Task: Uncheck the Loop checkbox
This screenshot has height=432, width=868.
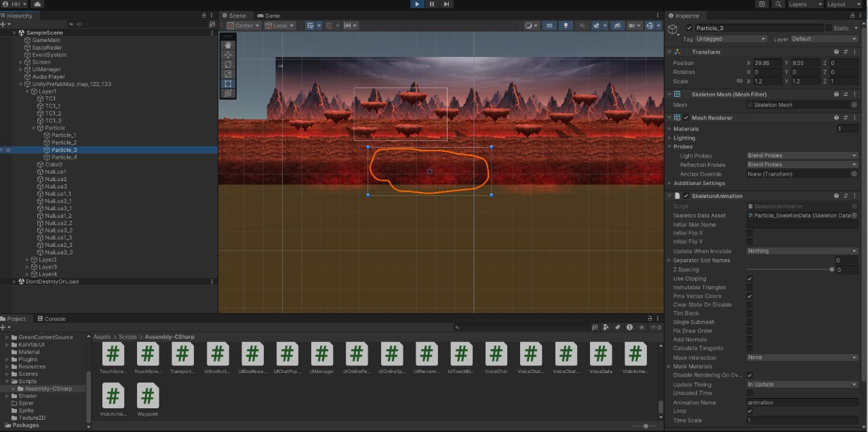Action: point(749,411)
